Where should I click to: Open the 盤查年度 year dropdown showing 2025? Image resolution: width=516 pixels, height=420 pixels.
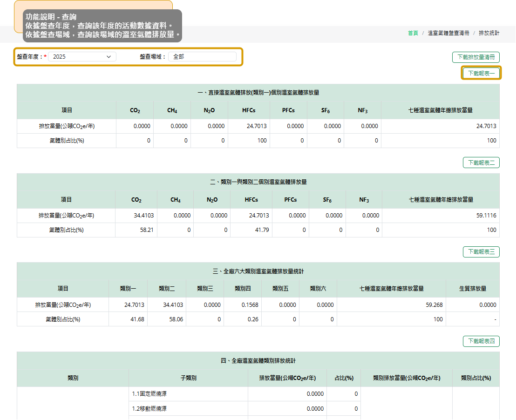[x=82, y=57]
